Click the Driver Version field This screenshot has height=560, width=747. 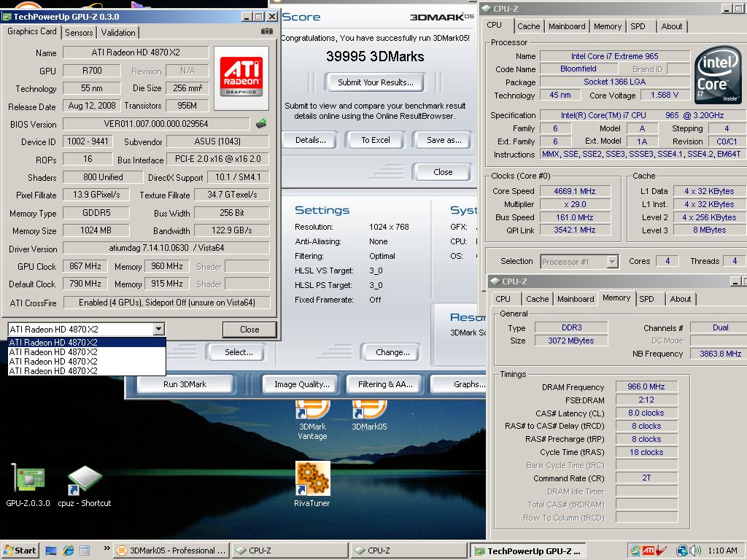click(x=166, y=248)
